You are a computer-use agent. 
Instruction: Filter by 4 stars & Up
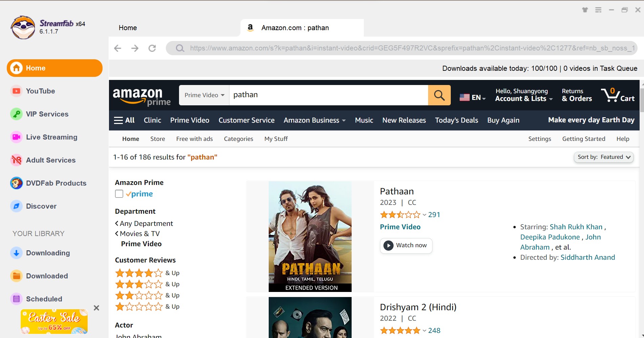(147, 273)
